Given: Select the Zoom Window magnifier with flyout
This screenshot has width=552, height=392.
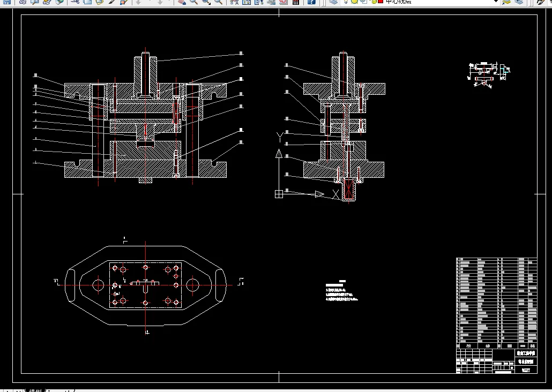Looking at the screenshot, I should [x=206, y=2].
